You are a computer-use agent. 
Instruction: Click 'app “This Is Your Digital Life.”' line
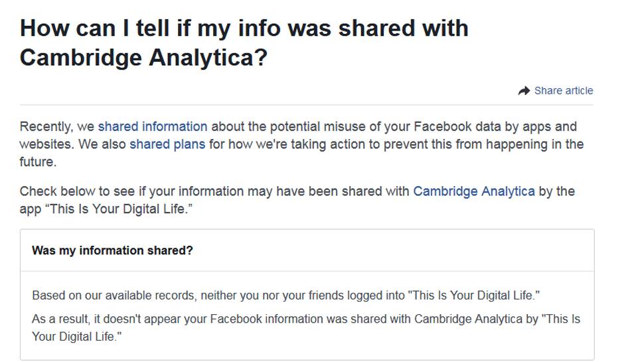106,209
